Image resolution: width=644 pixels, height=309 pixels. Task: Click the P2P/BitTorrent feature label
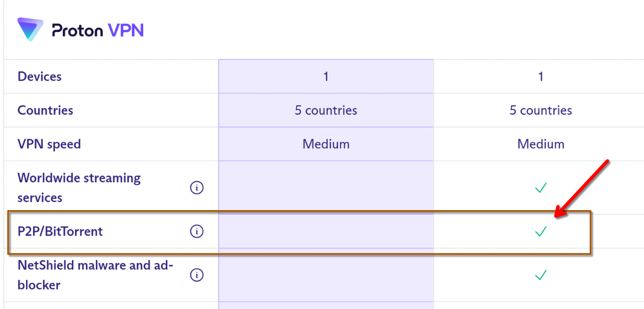pos(60,232)
